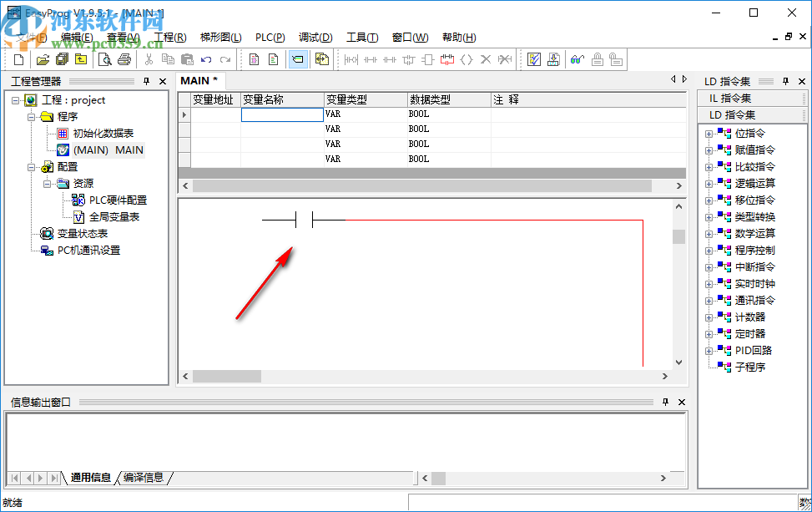The image size is (812, 512).
Task: Expand the 定时器 instruction group
Action: pos(709,334)
